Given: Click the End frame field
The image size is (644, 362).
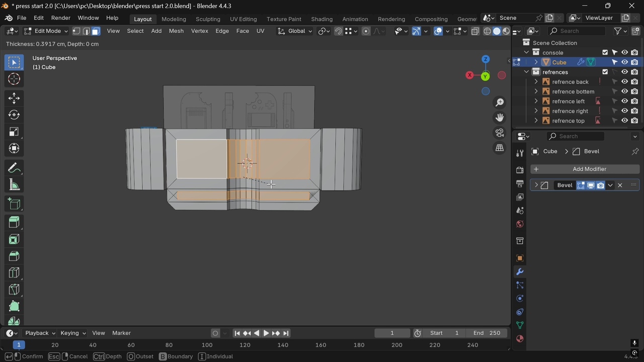Looking at the screenshot, I should 486,333.
